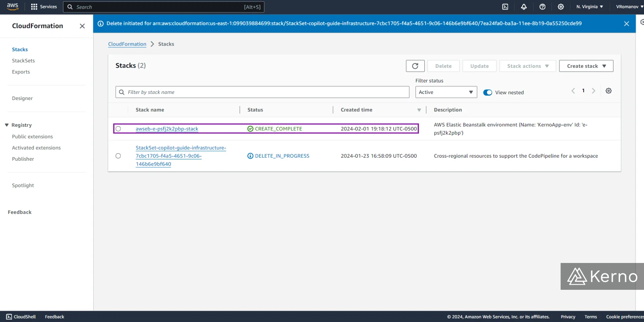This screenshot has height=322, width=644.
Task: Click Feedback in the side navigation
Action: tap(20, 212)
